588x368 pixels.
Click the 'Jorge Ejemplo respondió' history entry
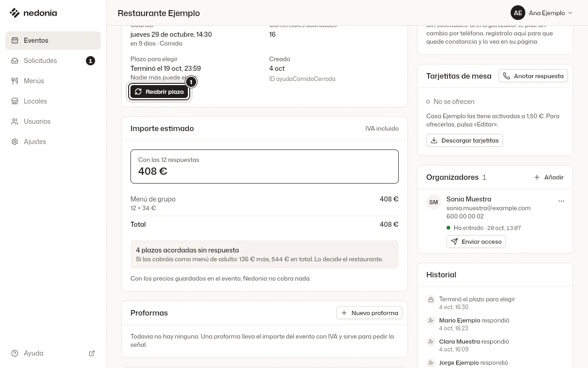(x=495, y=363)
